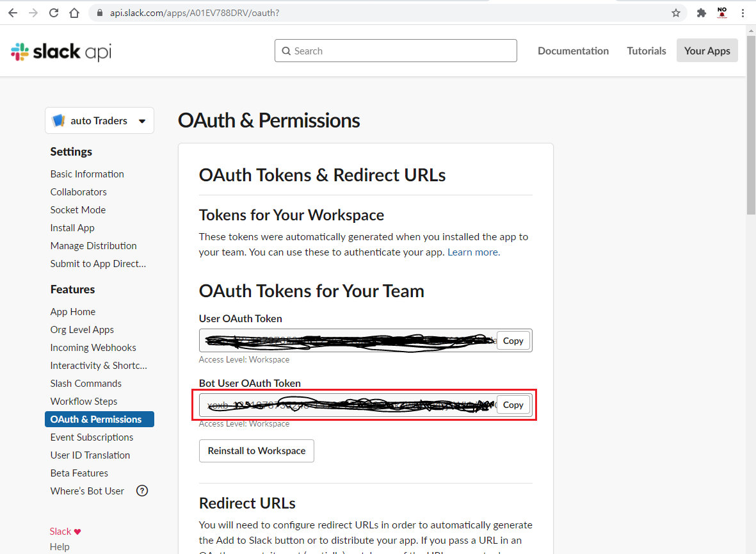
Task: Open User ID Translation
Action: tap(90, 455)
